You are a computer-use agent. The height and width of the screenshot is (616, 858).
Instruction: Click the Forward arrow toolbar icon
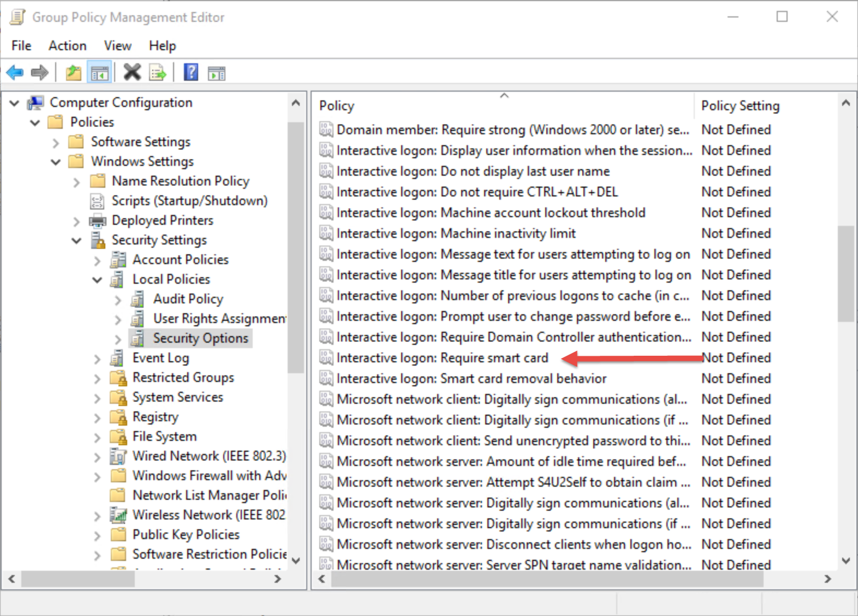[x=39, y=72]
